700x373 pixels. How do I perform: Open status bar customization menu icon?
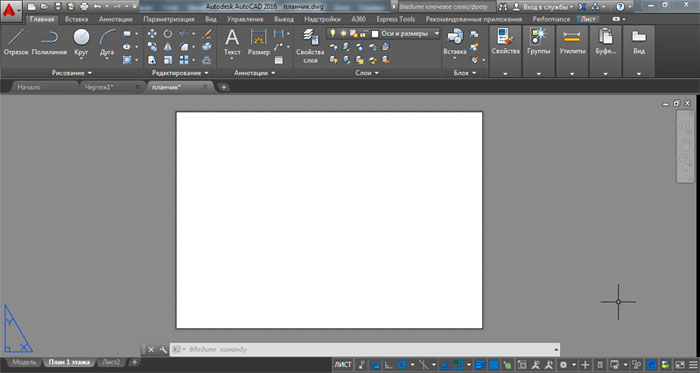click(692, 365)
